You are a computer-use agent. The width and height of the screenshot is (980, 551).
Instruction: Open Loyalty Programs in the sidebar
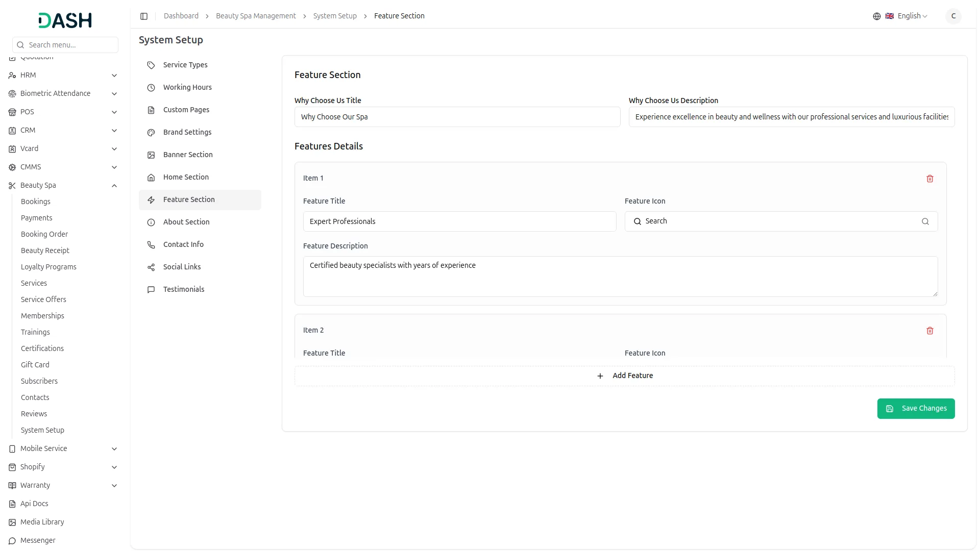[48, 267]
